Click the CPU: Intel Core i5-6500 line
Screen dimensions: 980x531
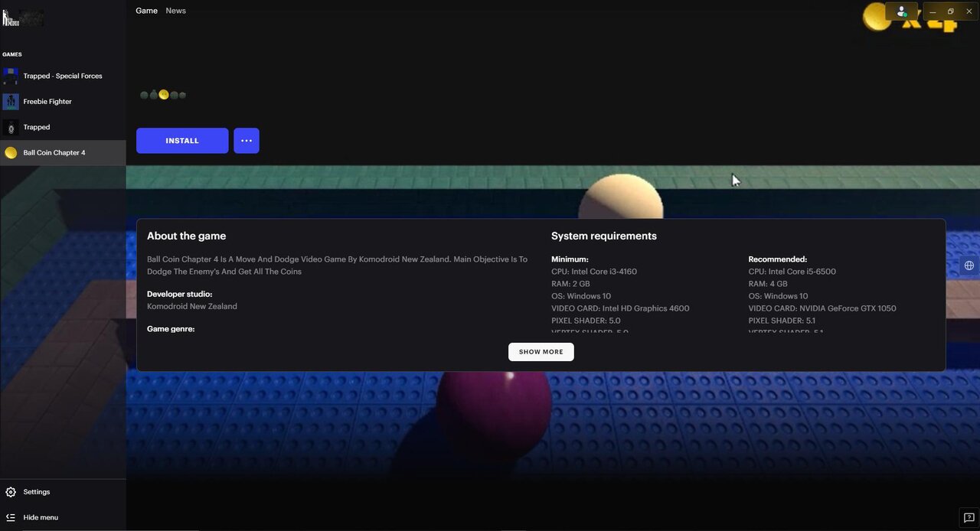click(792, 272)
